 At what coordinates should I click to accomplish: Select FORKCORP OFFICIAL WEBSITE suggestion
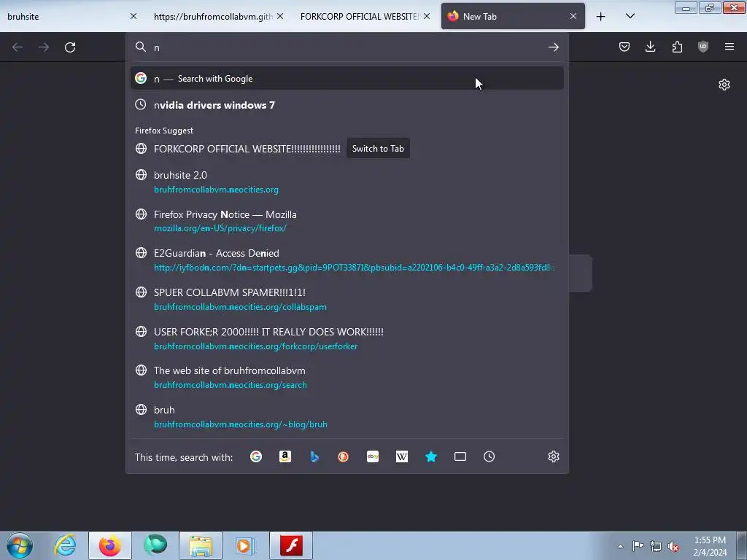[x=247, y=149]
